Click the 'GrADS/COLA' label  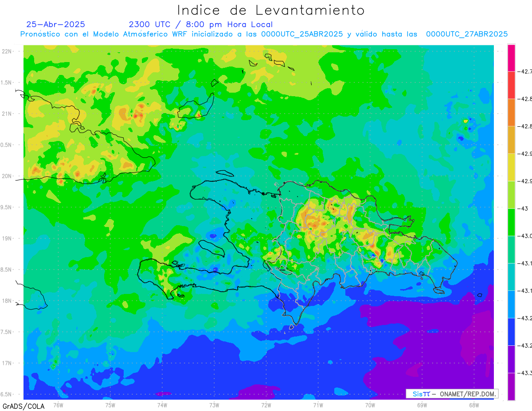point(23,406)
